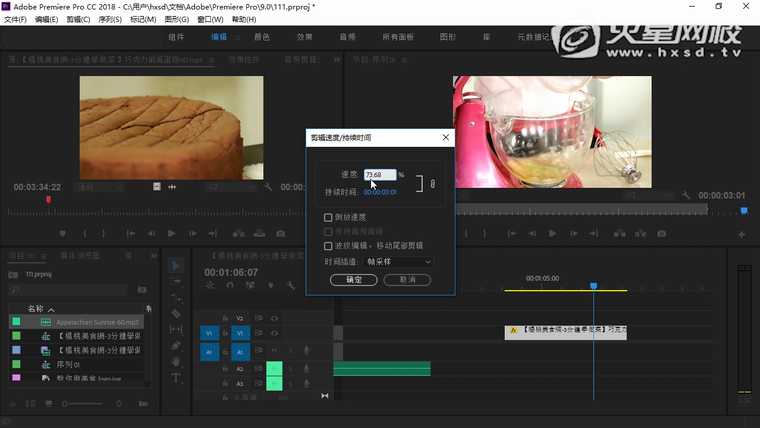Select the Razor tool

(176, 313)
